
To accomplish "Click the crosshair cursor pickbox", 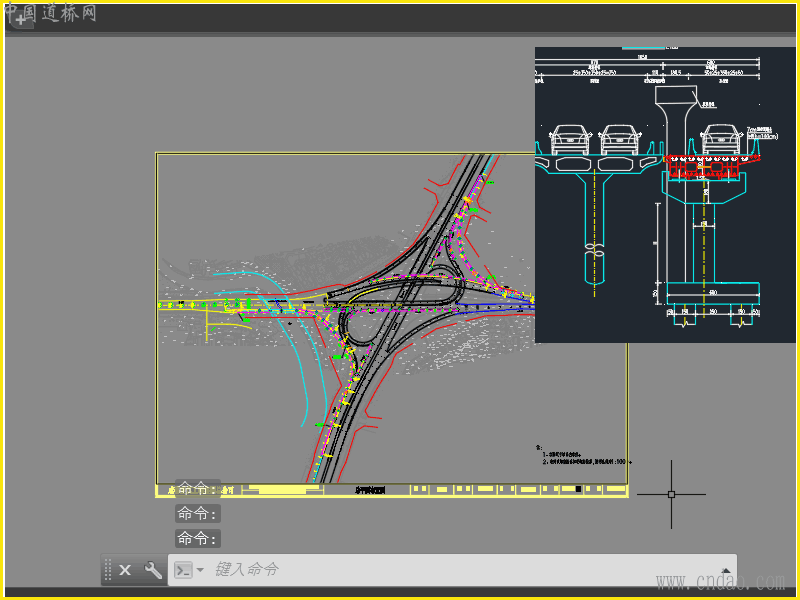I will coord(672,494).
